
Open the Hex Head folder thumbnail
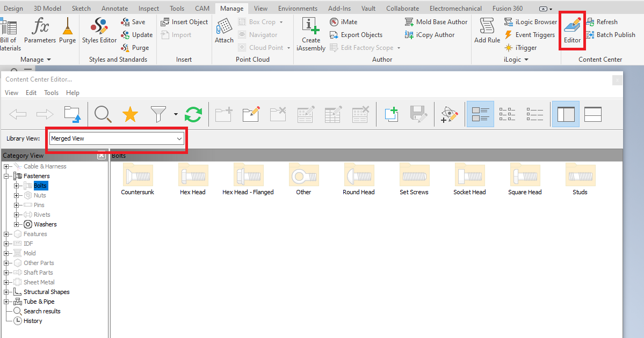point(193,175)
